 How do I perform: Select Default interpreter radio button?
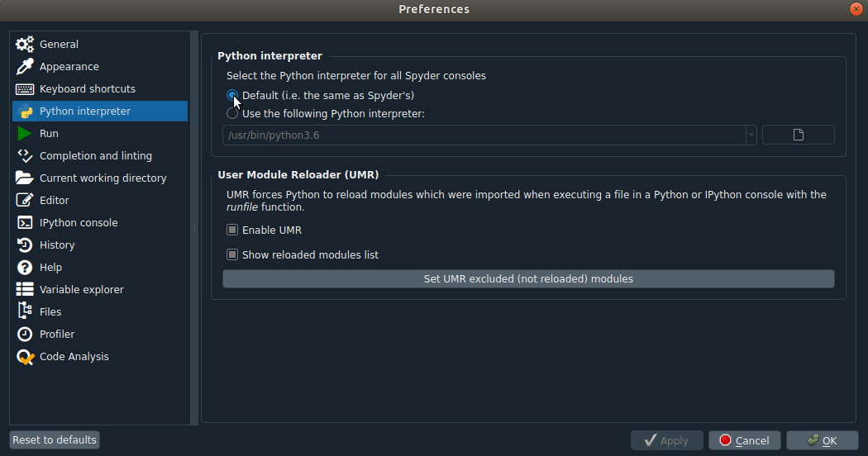[232, 95]
